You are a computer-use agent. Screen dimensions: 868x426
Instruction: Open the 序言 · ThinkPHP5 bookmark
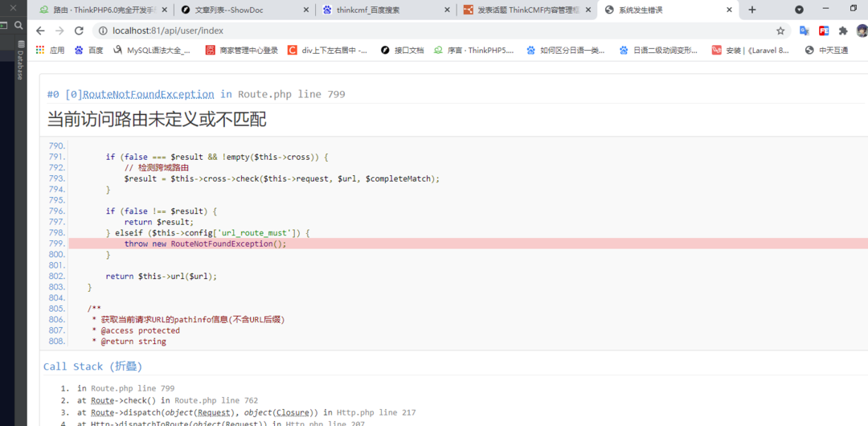[x=474, y=51]
